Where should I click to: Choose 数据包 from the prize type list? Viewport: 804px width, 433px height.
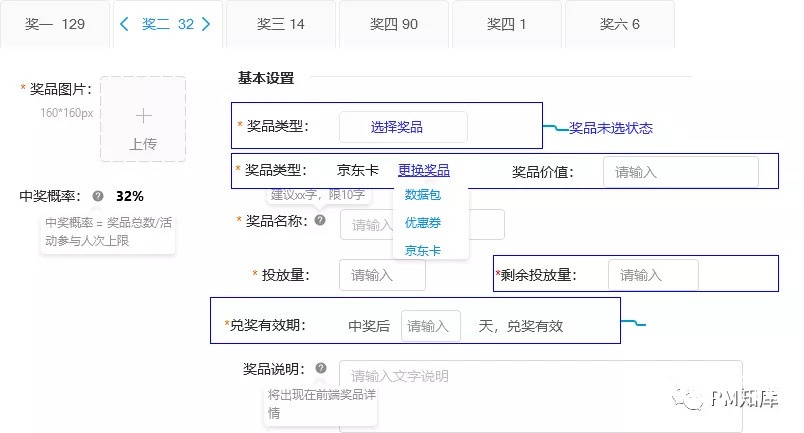(x=422, y=196)
